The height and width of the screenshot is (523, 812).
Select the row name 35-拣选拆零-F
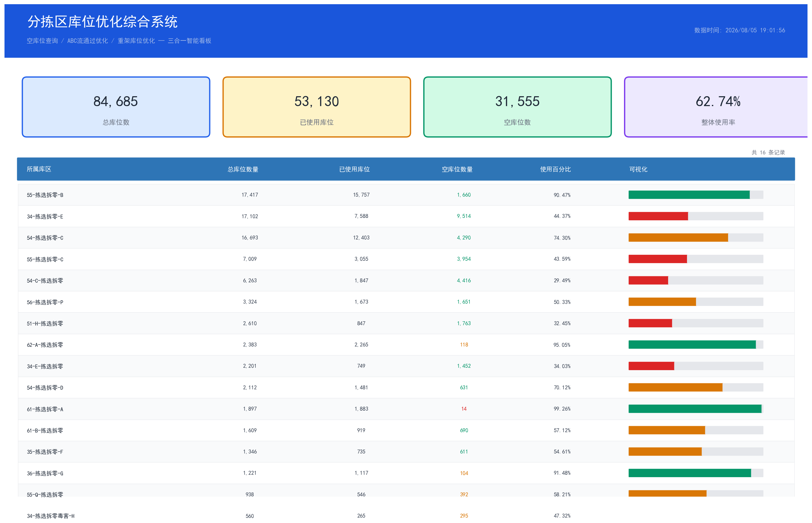pyautogui.click(x=45, y=452)
